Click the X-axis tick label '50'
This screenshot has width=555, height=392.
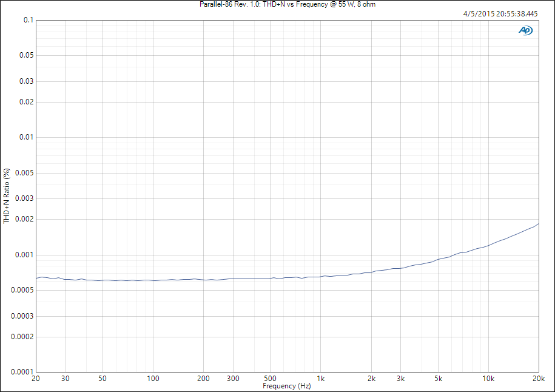pyautogui.click(x=103, y=379)
